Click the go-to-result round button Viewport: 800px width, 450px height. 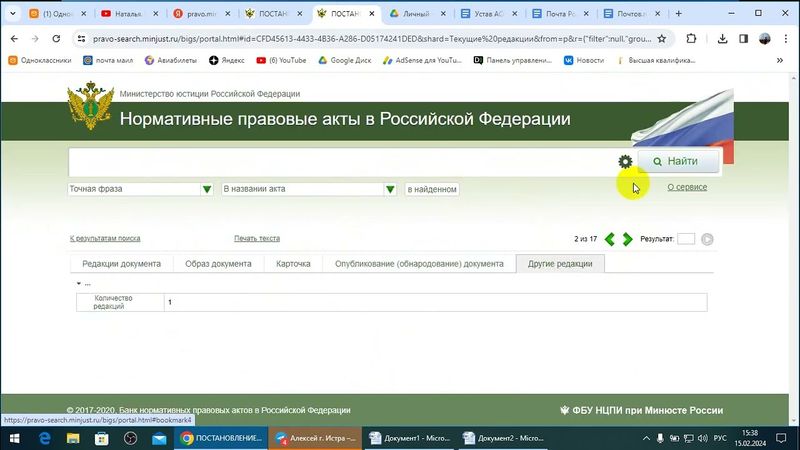pyautogui.click(x=707, y=239)
